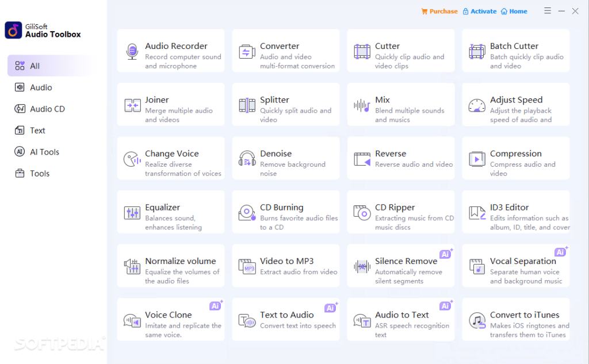The width and height of the screenshot is (589, 364).
Task: Open the Batch Cutter icon
Action: tap(477, 51)
